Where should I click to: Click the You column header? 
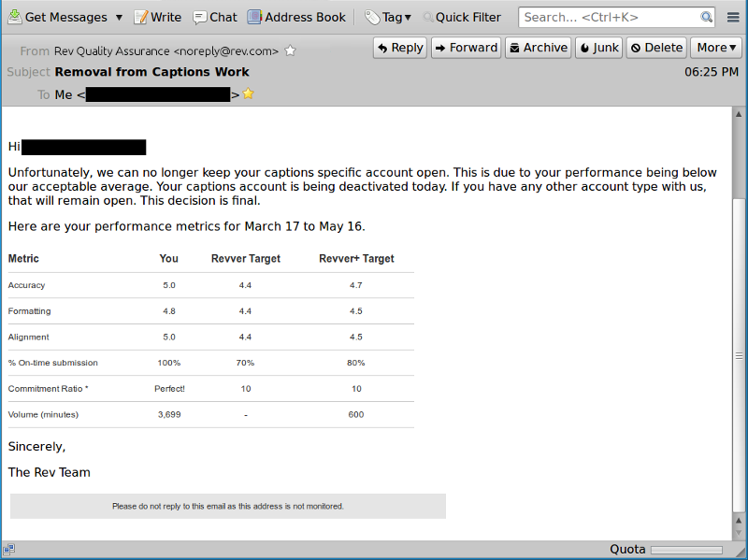pyautogui.click(x=169, y=259)
